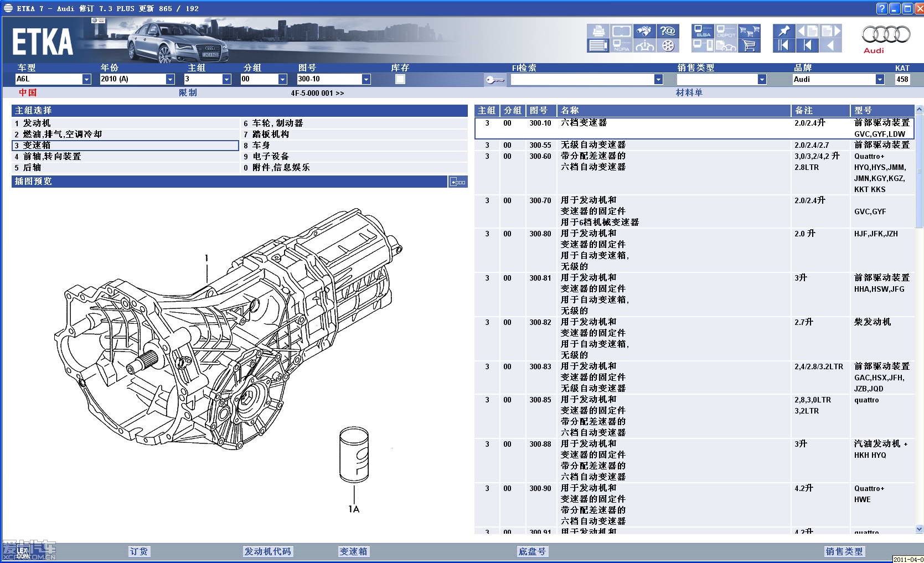This screenshot has height=563, width=924.
Task: Open the 销售类型 dropdown in header
Action: click(x=762, y=79)
